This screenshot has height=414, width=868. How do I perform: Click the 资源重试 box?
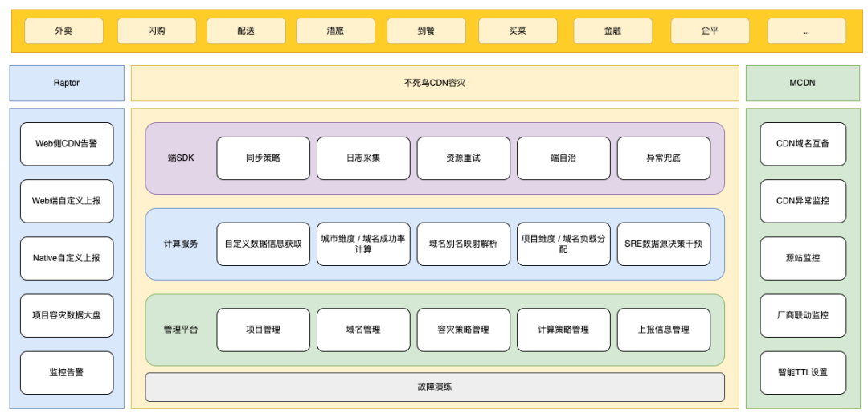coord(463,158)
